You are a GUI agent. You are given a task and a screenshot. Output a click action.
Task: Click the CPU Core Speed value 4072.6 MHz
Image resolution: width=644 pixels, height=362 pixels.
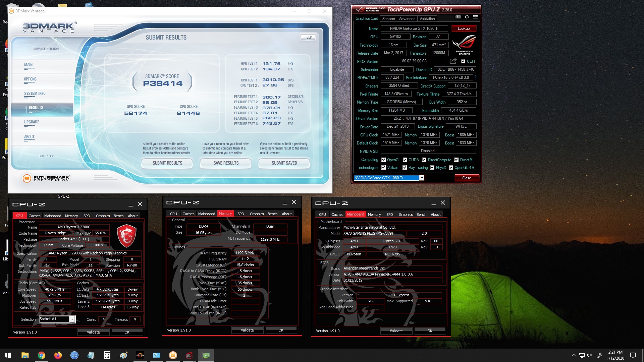pyautogui.click(x=55, y=289)
